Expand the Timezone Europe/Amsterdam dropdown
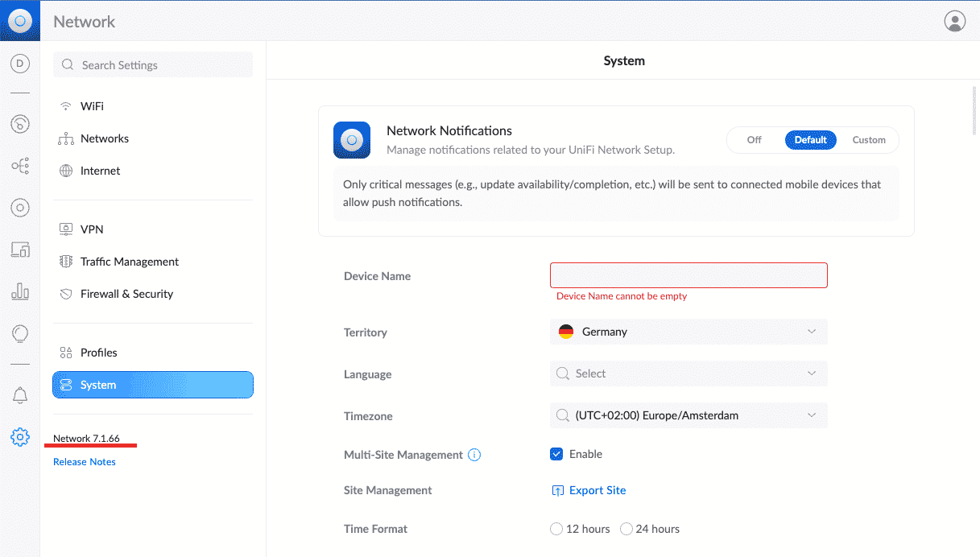This screenshot has width=980, height=557. coord(688,415)
